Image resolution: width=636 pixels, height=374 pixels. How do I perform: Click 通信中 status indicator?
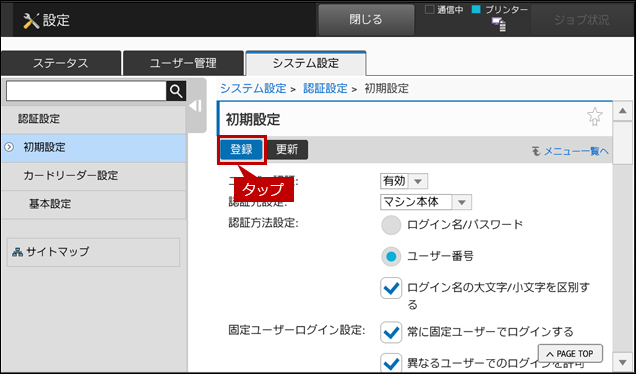(x=444, y=10)
